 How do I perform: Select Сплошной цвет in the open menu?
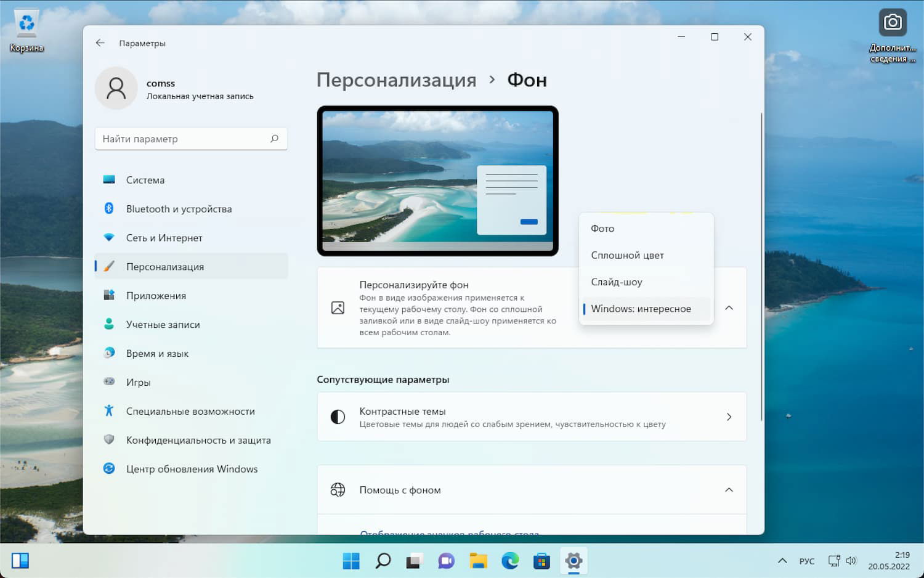[x=627, y=254]
